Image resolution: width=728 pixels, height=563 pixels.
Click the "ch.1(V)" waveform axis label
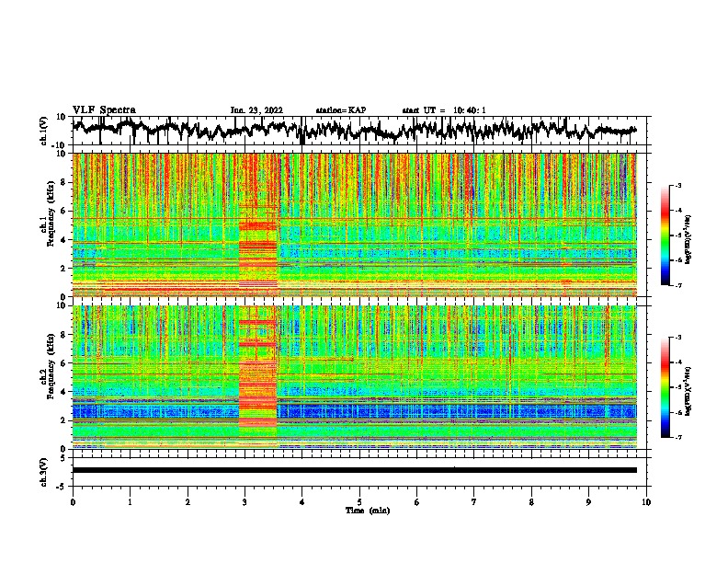[44, 131]
